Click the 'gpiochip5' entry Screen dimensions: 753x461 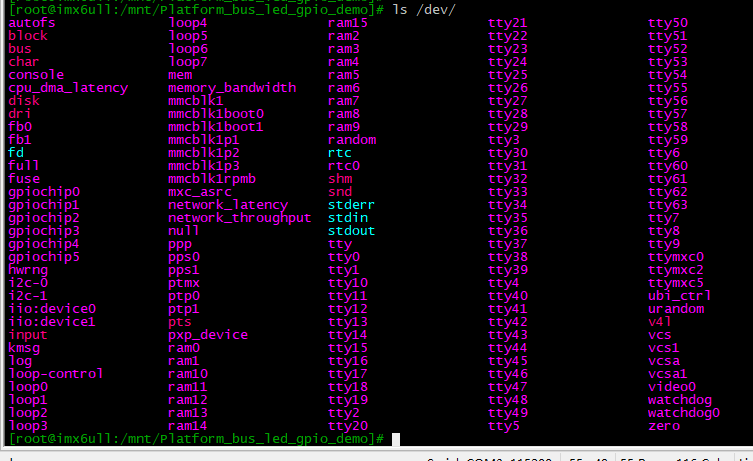44,257
